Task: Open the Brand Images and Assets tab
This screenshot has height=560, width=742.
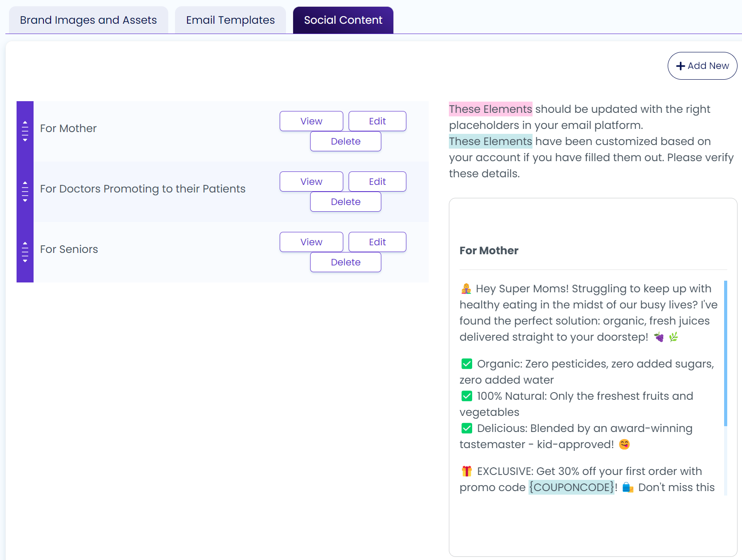Action: (89, 20)
